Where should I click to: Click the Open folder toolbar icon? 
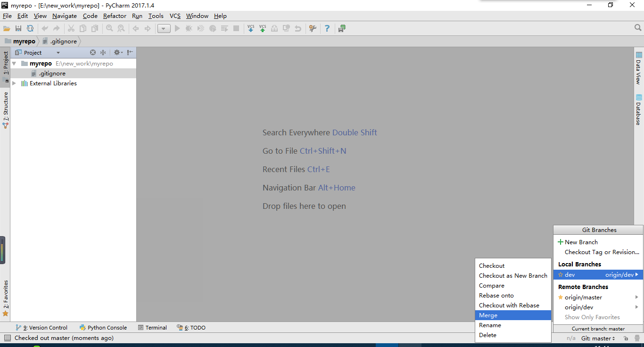(x=7, y=29)
